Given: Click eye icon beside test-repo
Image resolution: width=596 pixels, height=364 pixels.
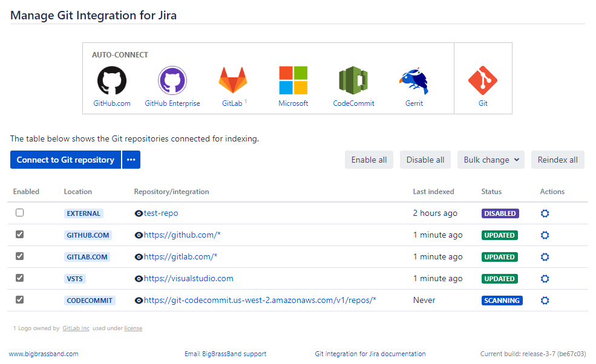Looking at the screenshot, I should point(139,213).
